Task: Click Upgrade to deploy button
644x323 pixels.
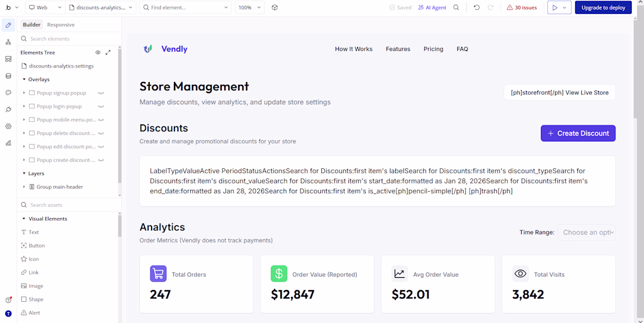Action: (x=603, y=8)
